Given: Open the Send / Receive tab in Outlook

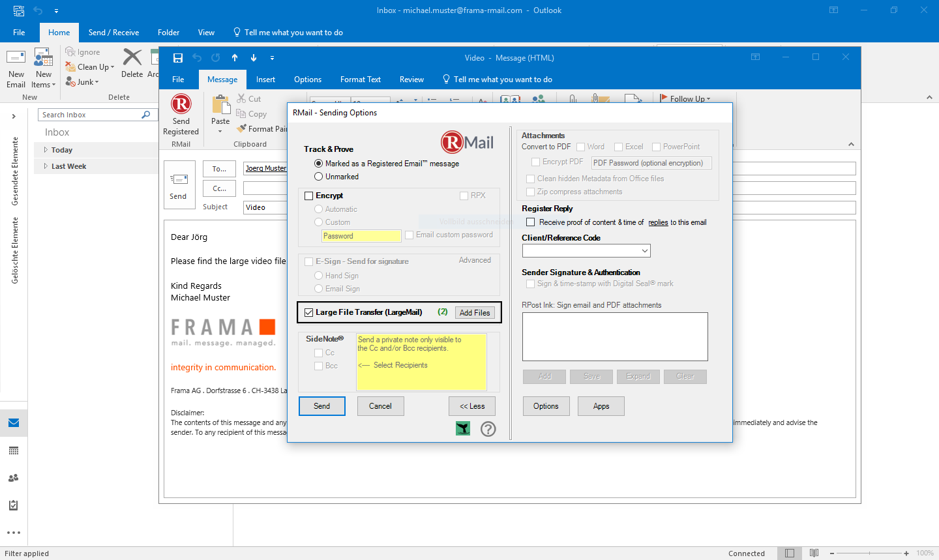Looking at the screenshot, I should point(113,33).
